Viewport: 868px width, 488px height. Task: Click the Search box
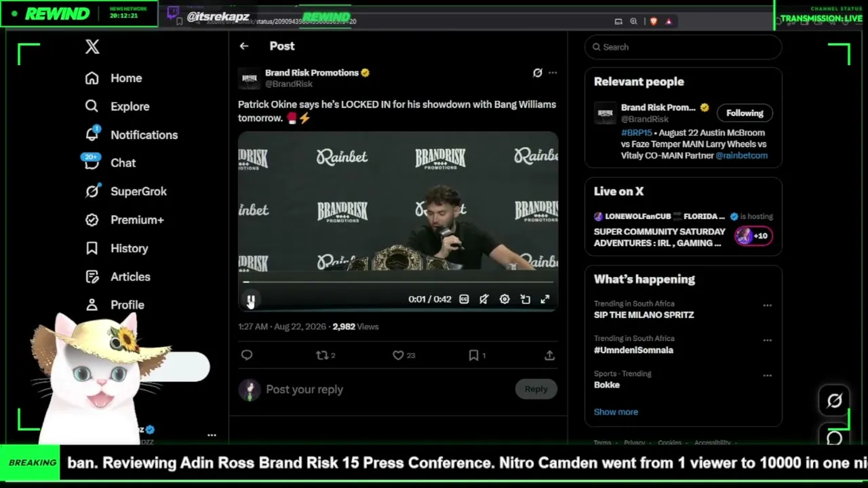683,47
